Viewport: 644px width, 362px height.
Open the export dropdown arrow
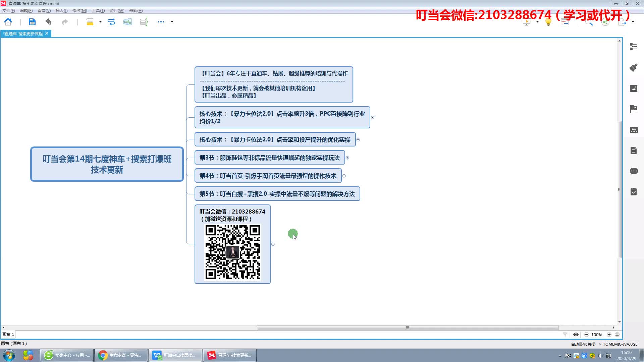click(633, 22)
